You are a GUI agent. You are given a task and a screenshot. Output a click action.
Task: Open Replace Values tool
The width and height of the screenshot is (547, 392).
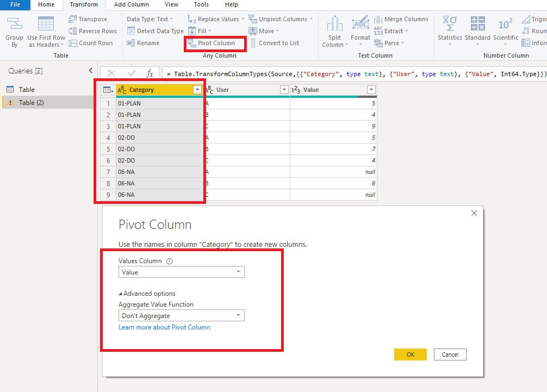coord(215,19)
